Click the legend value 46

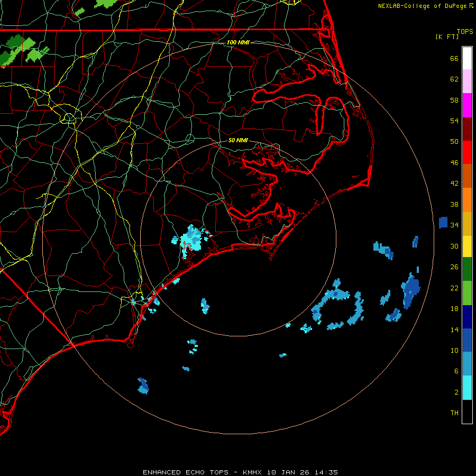454,163
